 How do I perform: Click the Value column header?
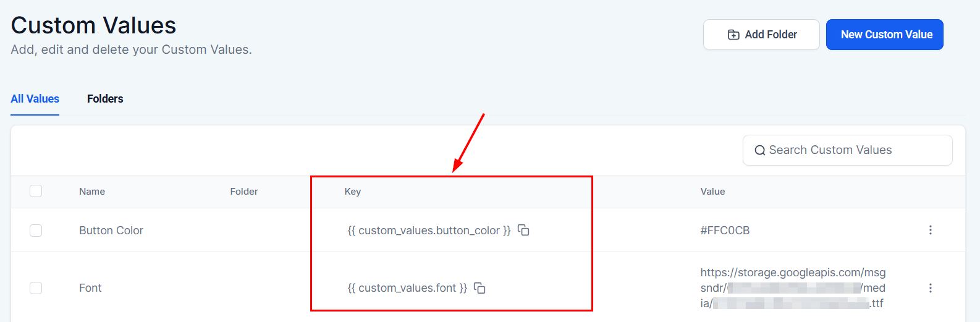(712, 192)
